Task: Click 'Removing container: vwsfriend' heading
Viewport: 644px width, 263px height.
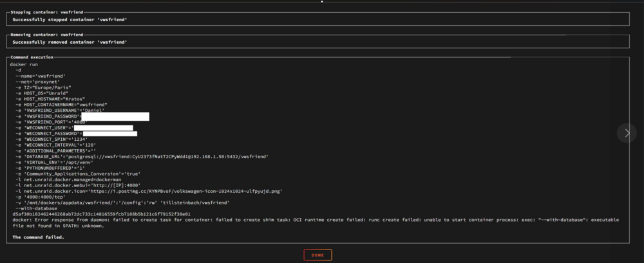Action: (46, 35)
